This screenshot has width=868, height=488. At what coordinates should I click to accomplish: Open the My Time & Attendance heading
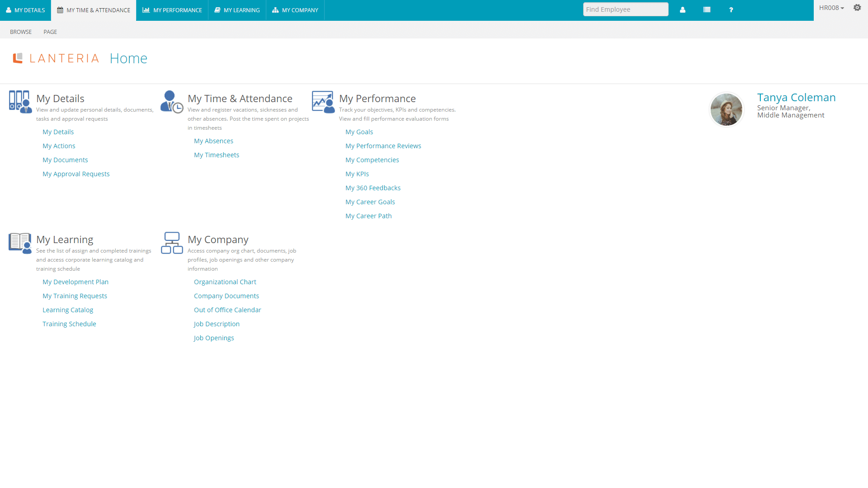(x=240, y=99)
